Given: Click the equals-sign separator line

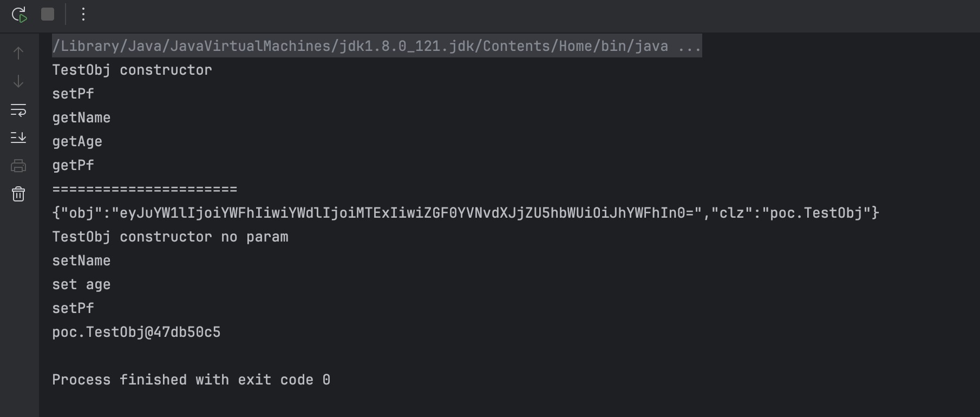Looking at the screenshot, I should point(145,189).
